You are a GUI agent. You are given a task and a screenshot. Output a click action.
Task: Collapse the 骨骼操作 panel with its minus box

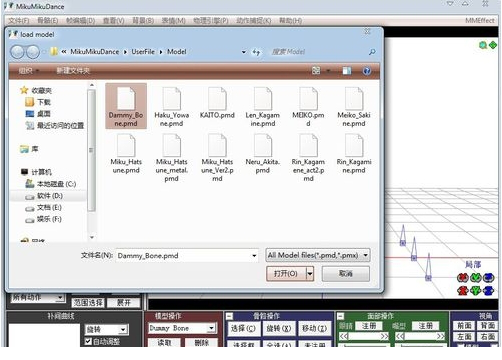coord(229,316)
